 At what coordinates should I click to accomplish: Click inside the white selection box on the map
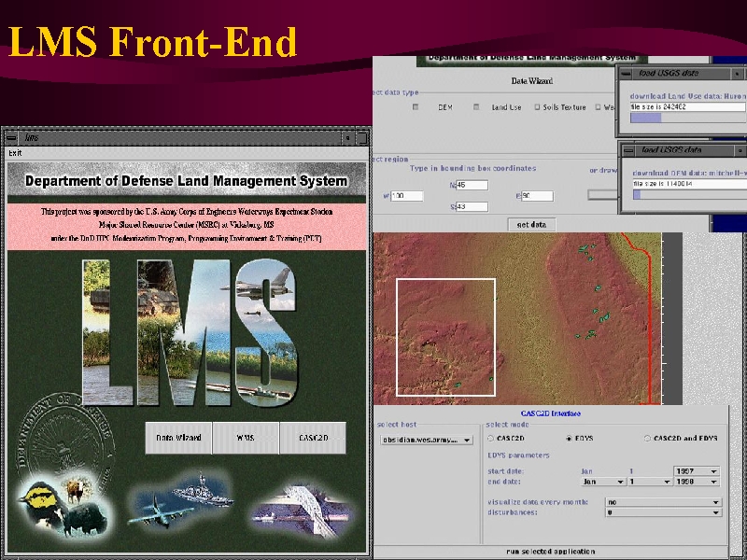(x=446, y=337)
